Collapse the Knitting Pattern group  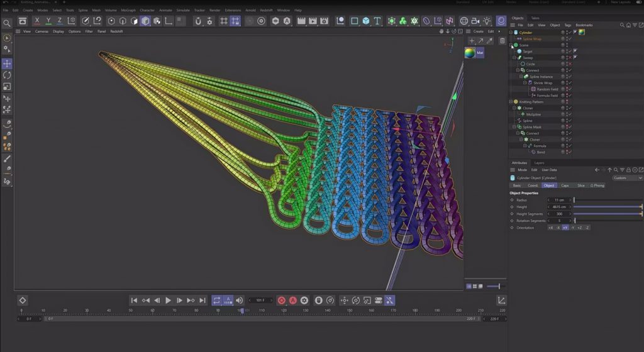tap(511, 102)
